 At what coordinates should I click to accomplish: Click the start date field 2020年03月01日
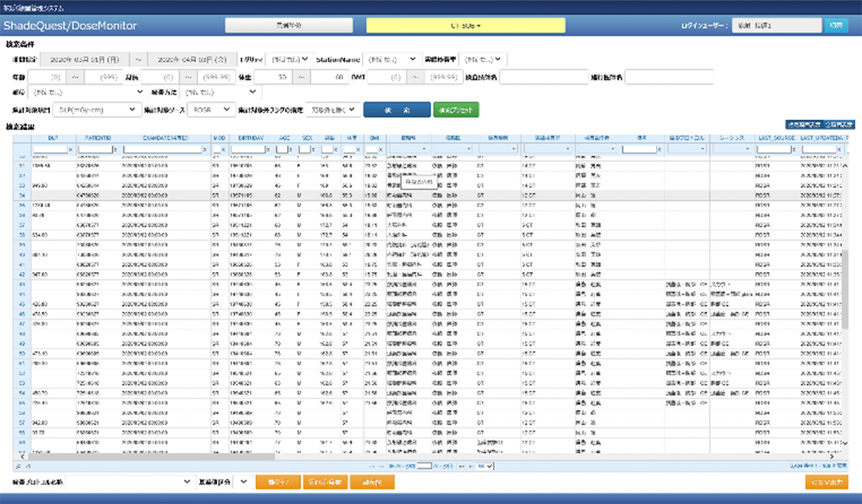[x=84, y=59]
